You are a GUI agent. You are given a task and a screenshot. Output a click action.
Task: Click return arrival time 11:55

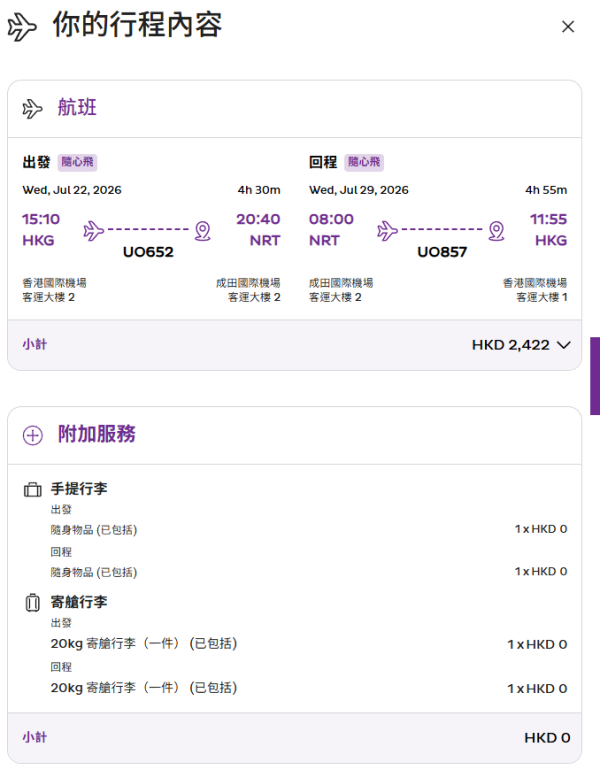(x=548, y=219)
